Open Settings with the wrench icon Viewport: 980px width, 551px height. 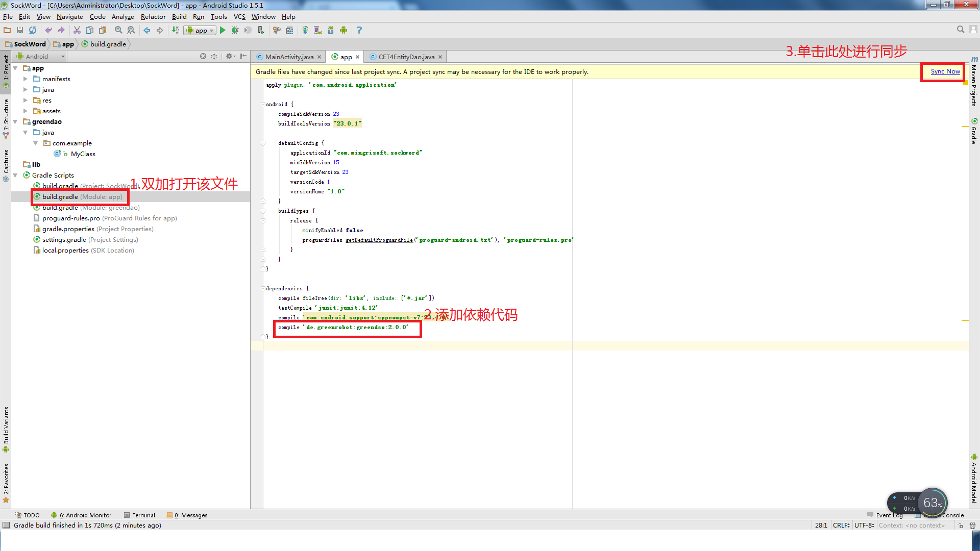pyautogui.click(x=277, y=30)
